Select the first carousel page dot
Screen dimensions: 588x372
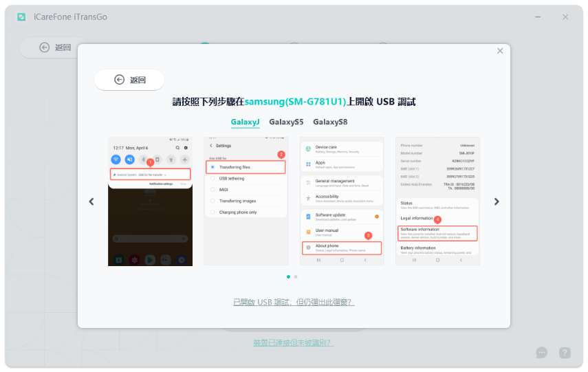click(x=288, y=276)
